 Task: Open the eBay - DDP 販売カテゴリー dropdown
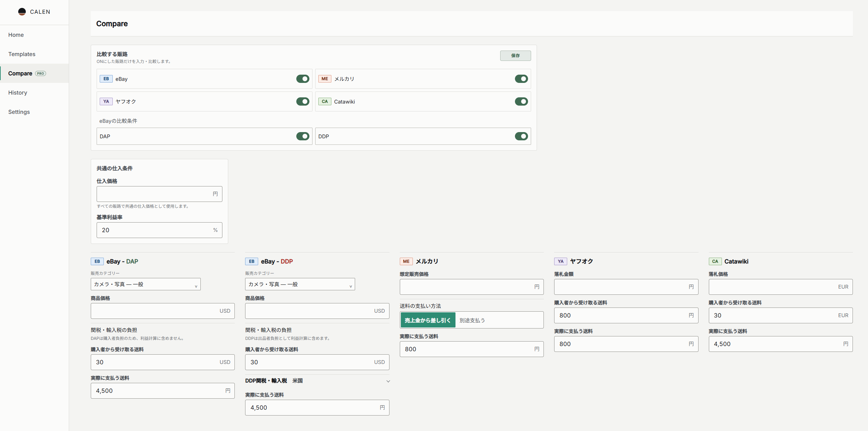click(300, 284)
